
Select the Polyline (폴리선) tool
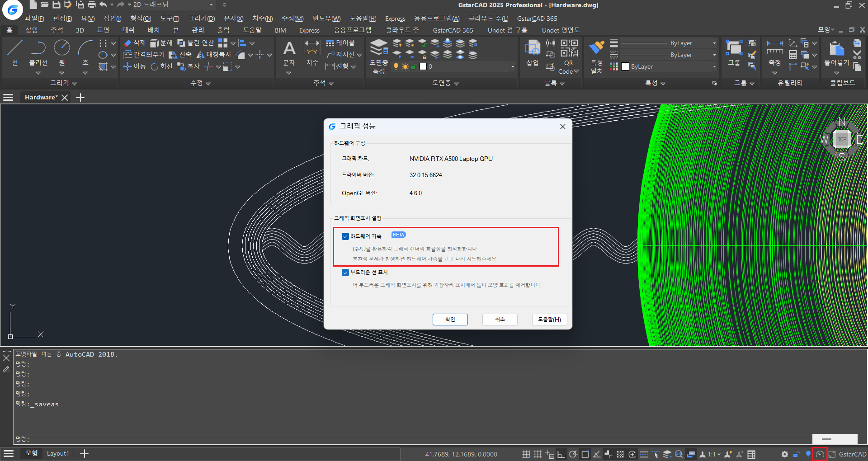(38, 53)
